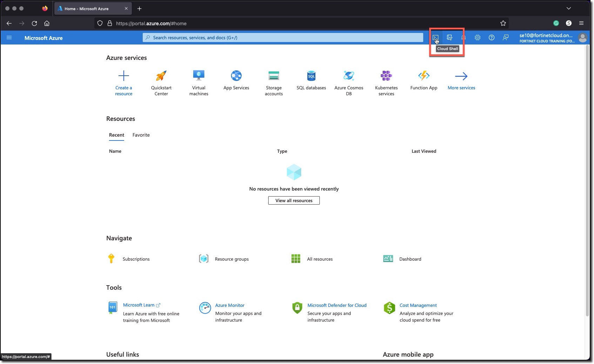
Task: Open Kubernetes services icon
Action: point(386,76)
